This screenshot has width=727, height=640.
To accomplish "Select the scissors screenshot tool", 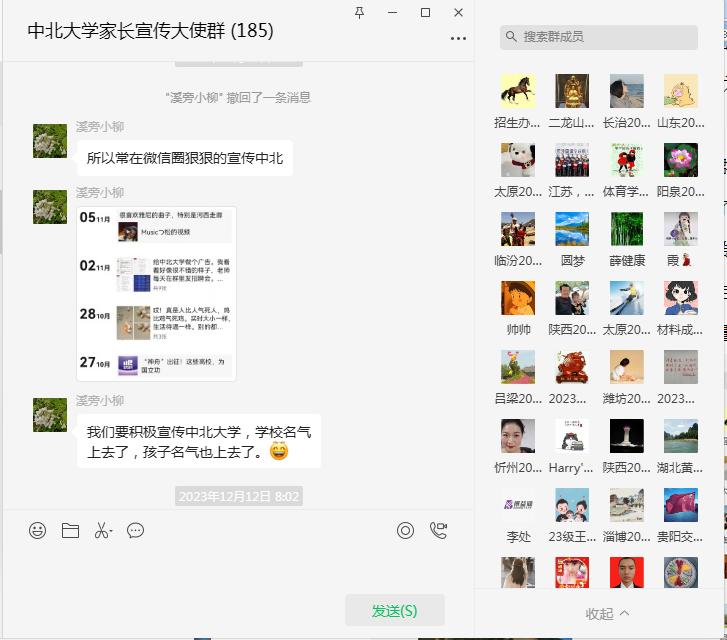I will pos(101,531).
